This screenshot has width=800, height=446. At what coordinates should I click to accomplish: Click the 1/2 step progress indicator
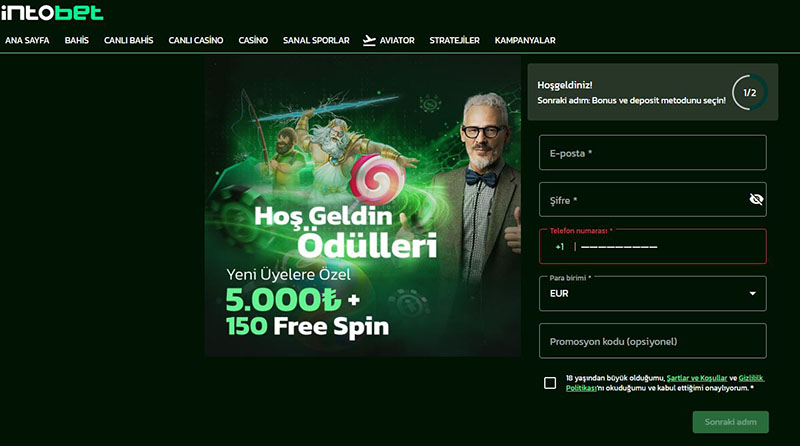(x=749, y=92)
